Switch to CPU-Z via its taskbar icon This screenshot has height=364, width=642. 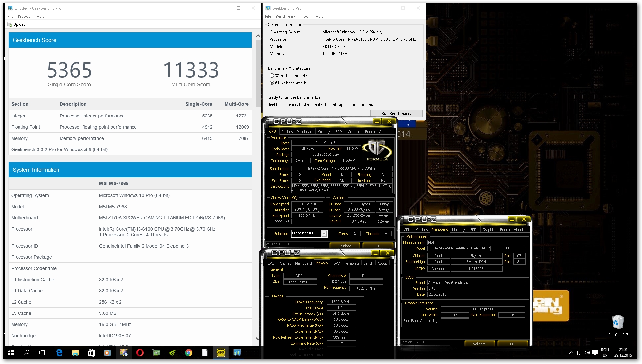221,353
